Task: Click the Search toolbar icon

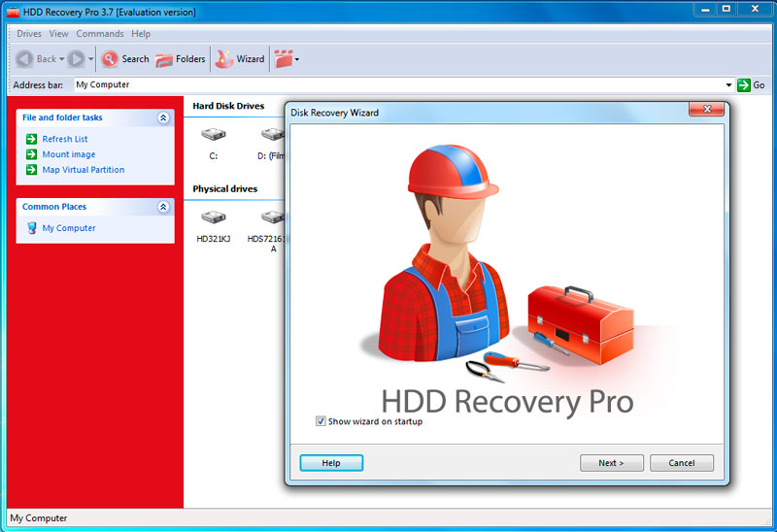Action: tap(110, 59)
